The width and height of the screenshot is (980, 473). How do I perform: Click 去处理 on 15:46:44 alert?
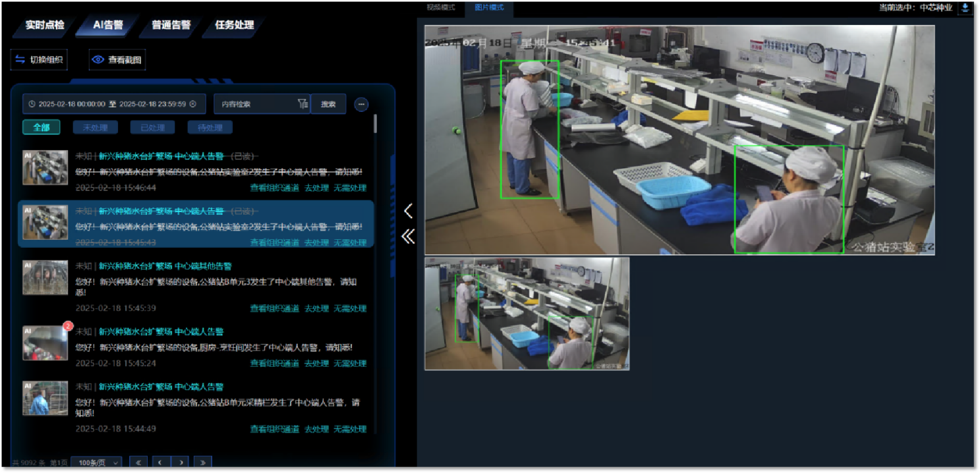[316, 188]
